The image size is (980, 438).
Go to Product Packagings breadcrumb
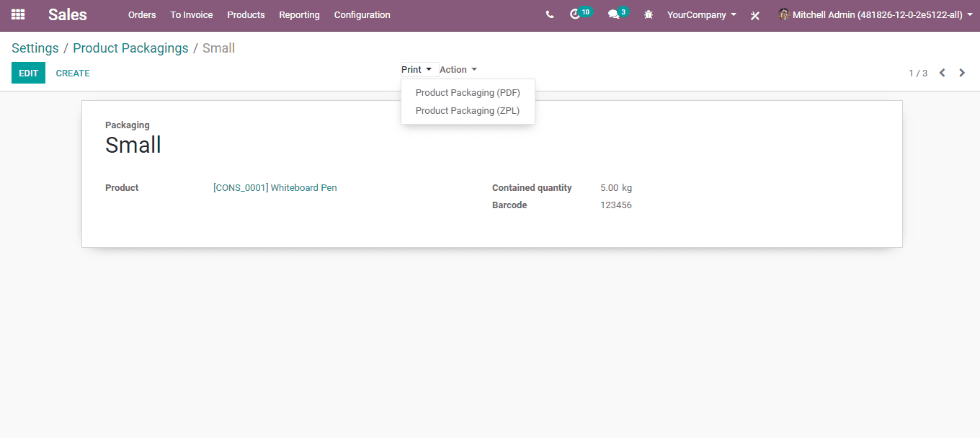[130, 48]
